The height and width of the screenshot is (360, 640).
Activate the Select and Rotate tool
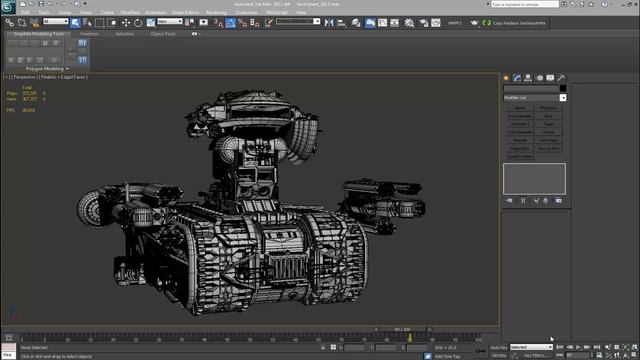click(x=138, y=23)
